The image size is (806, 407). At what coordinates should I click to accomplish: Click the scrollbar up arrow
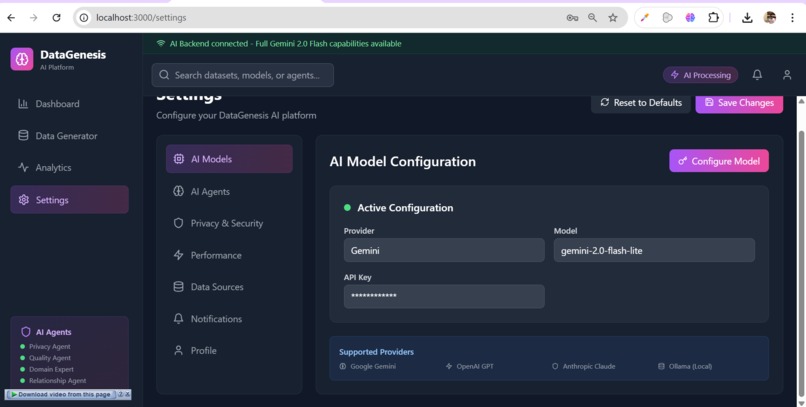point(801,101)
